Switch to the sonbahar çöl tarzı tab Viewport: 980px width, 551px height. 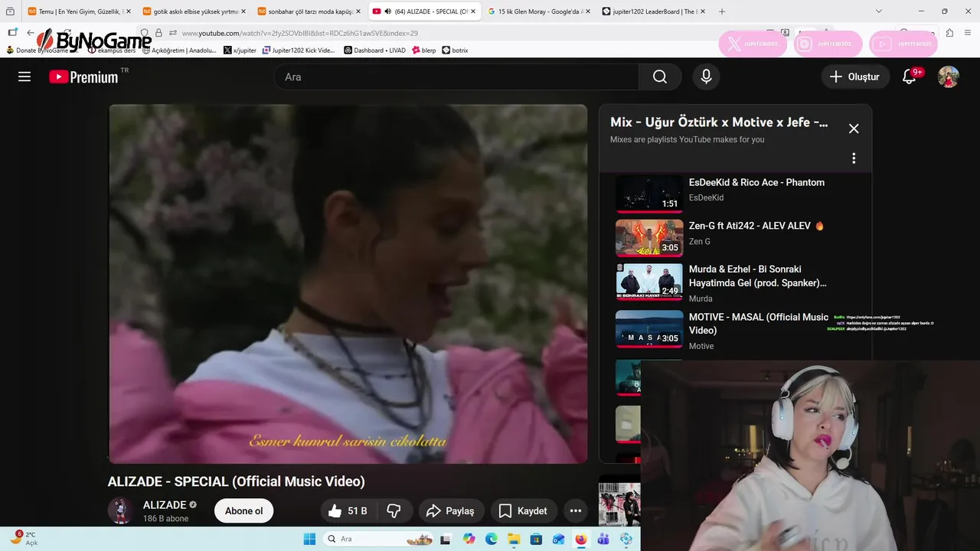309,11
